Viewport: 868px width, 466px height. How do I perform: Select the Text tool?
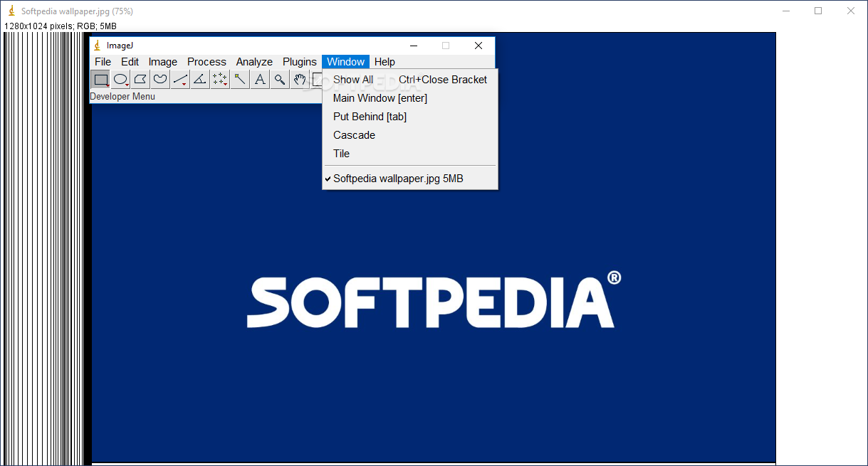point(261,80)
